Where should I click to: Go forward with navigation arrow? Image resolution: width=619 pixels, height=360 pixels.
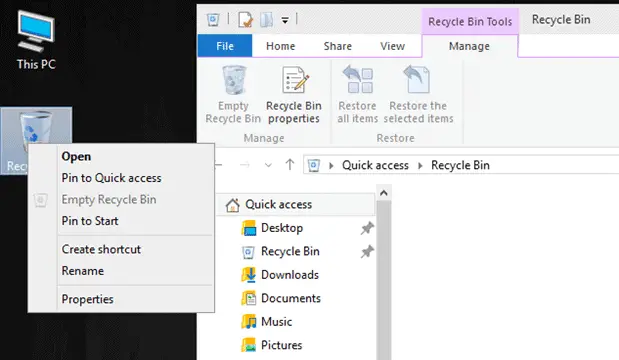tap(245, 165)
